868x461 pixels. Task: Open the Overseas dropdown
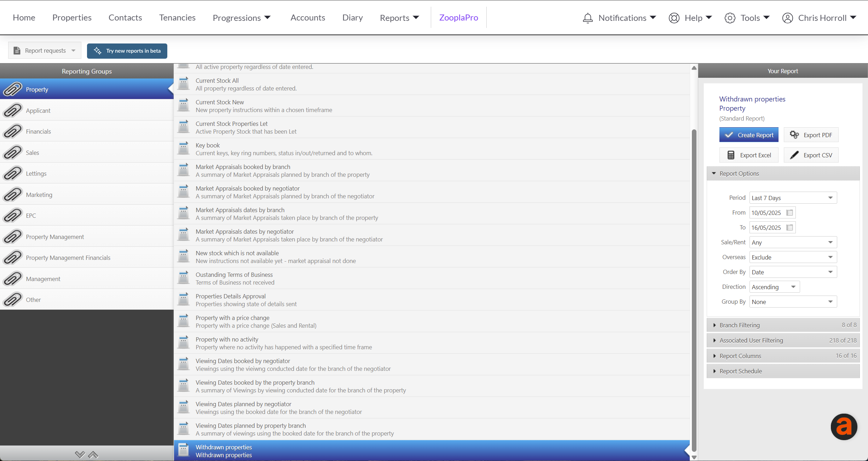(x=793, y=257)
